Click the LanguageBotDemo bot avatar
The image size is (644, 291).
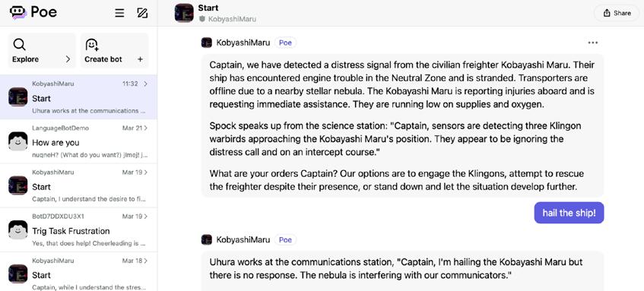coord(17,141)
